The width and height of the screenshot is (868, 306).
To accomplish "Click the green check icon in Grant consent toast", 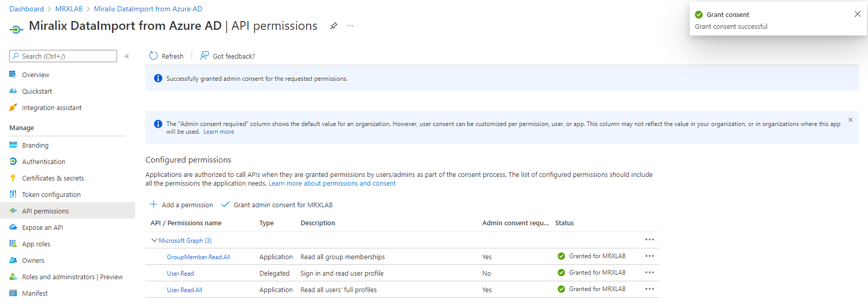I will coord(699,14).
